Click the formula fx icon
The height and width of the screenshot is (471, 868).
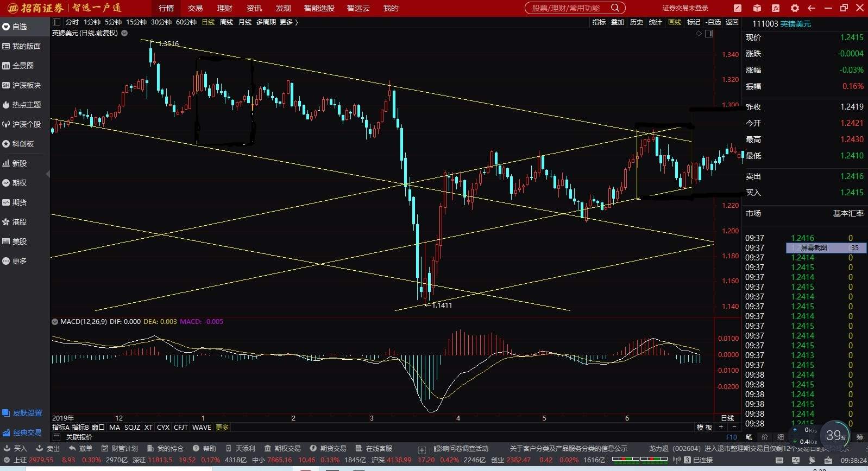(776, 8)
